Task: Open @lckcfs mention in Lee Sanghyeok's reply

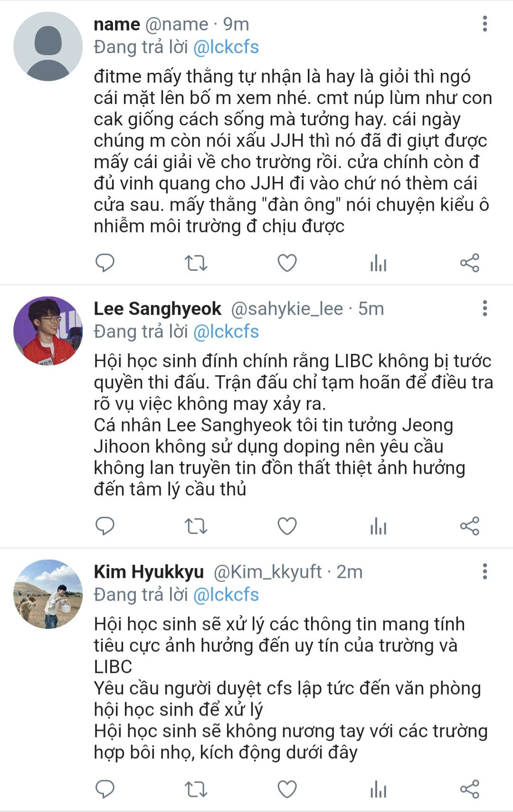Action: pos(226,332)
